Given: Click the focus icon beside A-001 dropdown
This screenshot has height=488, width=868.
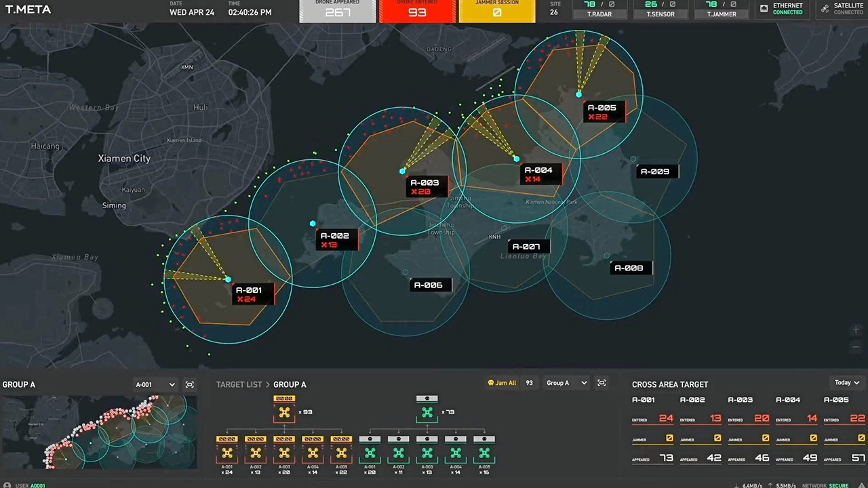Looking at the screenshot, I should coord(190,384).
